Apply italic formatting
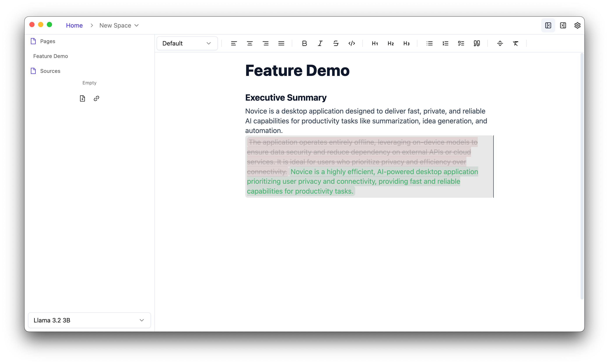This screenshot has height=364, width=609. 320,43
